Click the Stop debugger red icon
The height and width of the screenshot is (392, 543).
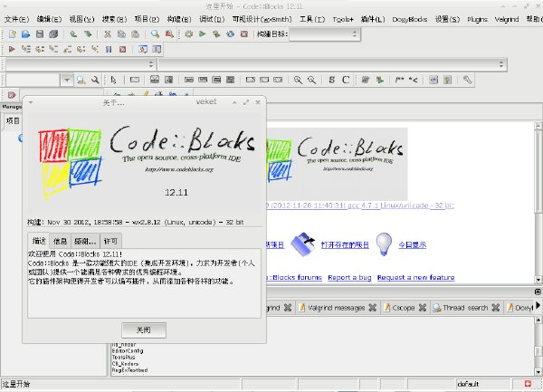pyautogui.click(x=122, y=49)
